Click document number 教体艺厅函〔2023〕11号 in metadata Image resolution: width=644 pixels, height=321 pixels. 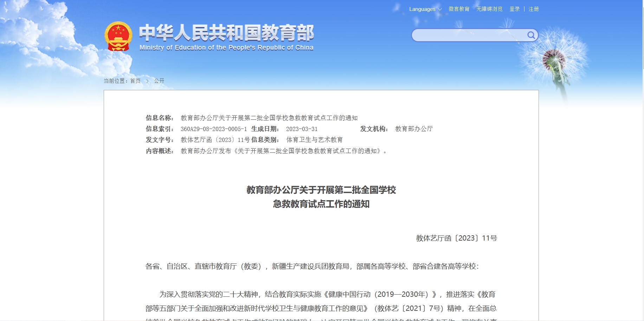(x=215, y=140)
